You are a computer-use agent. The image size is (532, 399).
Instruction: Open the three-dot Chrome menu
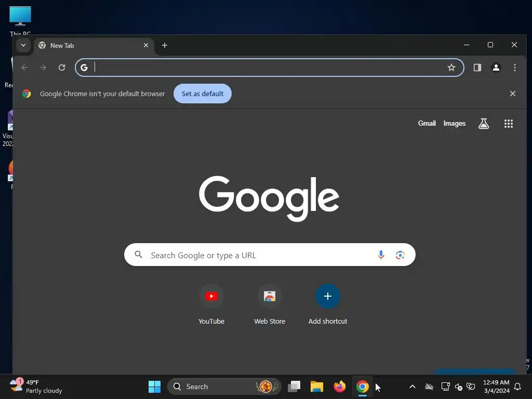[x=515, y=68]
